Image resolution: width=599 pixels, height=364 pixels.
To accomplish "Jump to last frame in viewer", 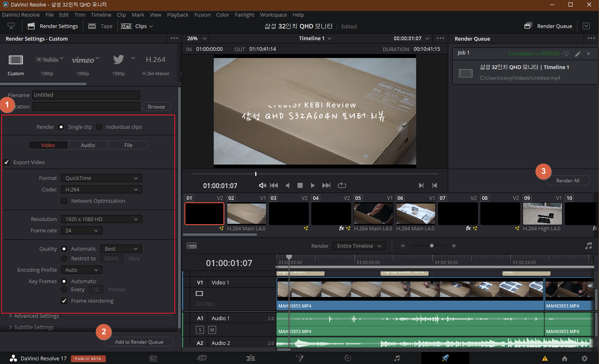I will [326, 185].
